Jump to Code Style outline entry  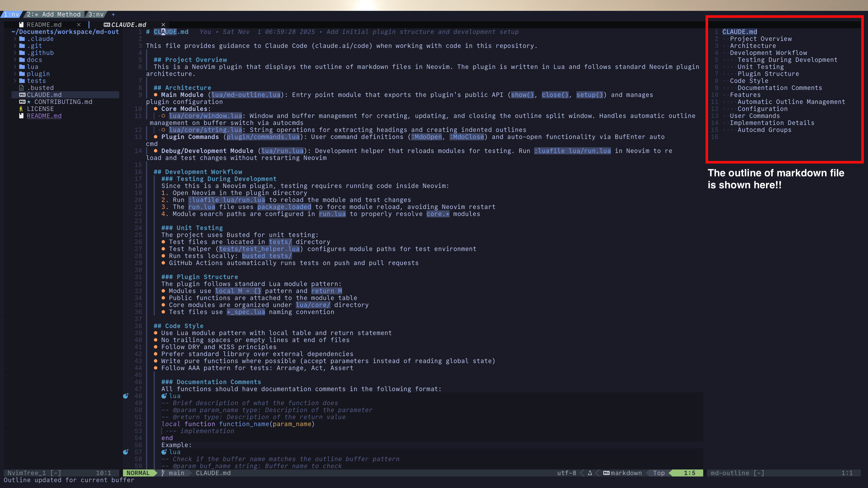point(749,81)
